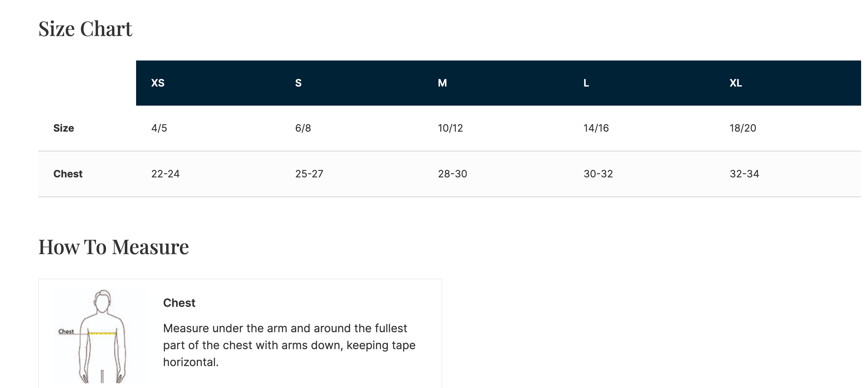
Task: Select the 4/5 size cell
Action: coord(159,128)
